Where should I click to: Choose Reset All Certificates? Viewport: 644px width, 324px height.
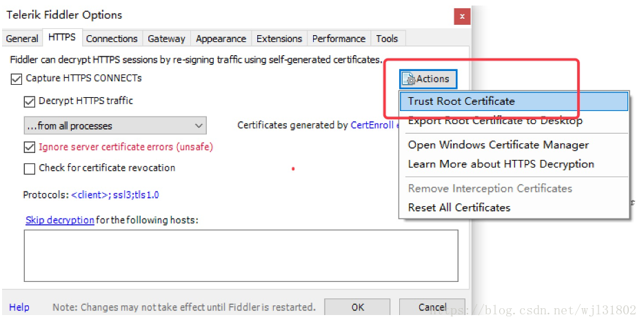(514, 207)
